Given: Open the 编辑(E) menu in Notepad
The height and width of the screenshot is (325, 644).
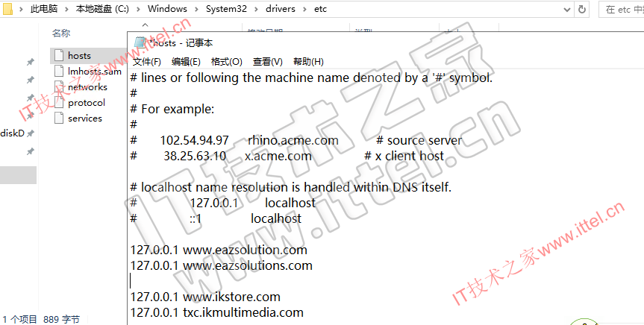Looking at the screenshot, I should coord(186,62).
